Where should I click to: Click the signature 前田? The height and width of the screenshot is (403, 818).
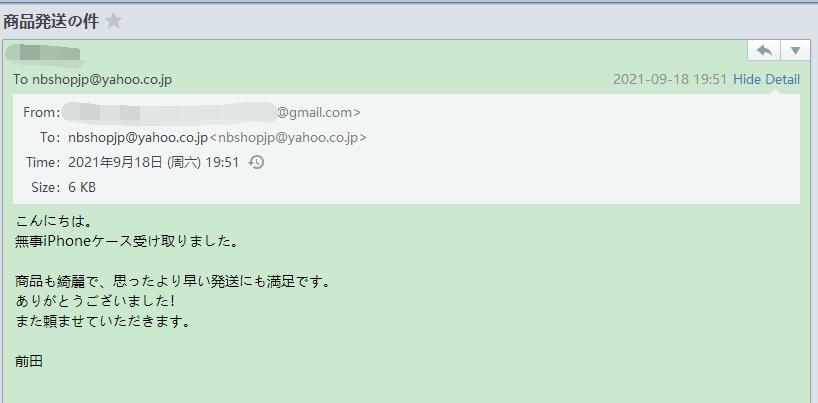pos(29,362)
